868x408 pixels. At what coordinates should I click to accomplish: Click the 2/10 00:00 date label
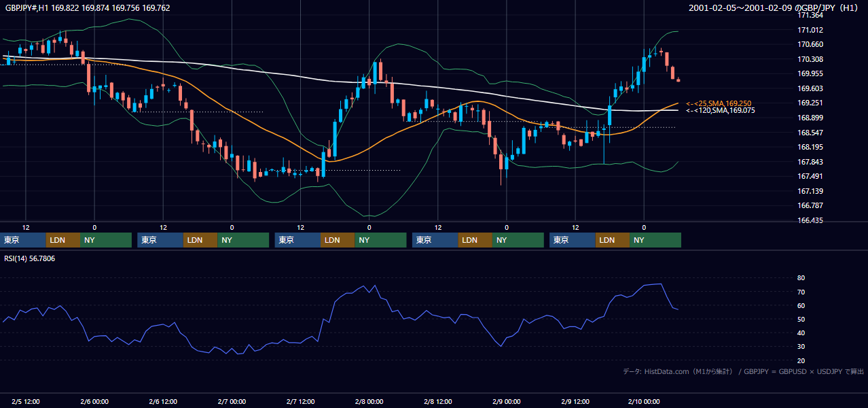[x=643, y=401]
